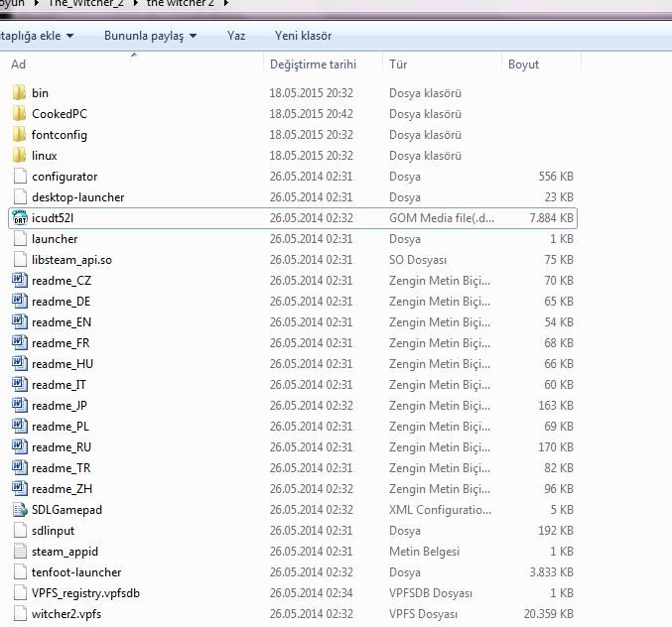Click the icudt52l DAT file icon
672x627 pixels.
(x=20, y=218)
